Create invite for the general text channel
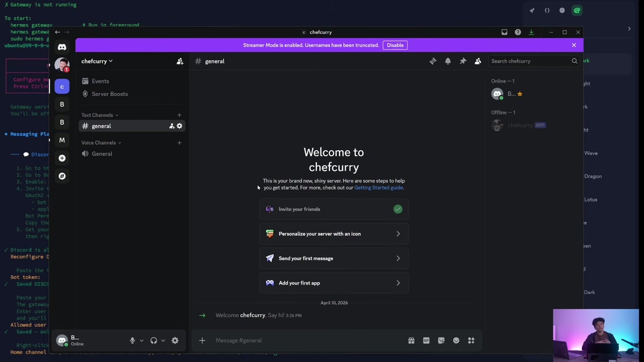 click(x=172, y=126)
